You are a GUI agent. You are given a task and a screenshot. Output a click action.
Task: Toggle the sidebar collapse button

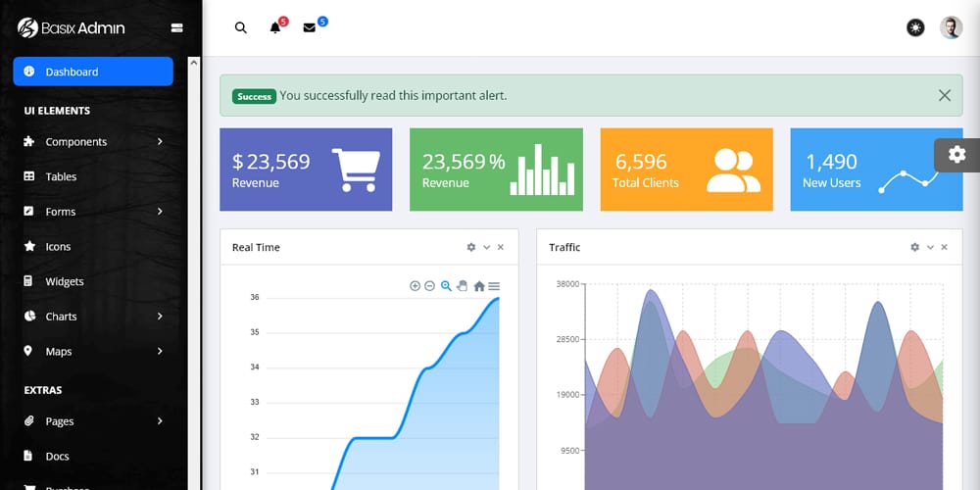[x=177, y=28]
